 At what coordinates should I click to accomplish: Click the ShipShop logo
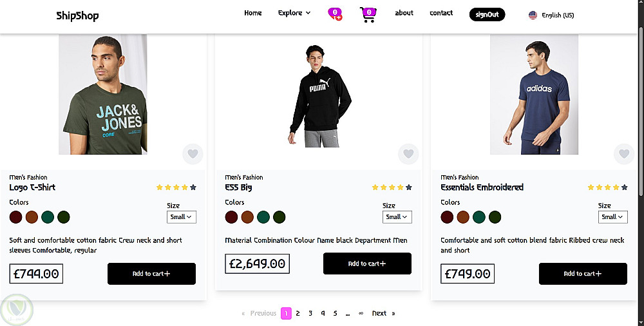click(x=77, y=15)
